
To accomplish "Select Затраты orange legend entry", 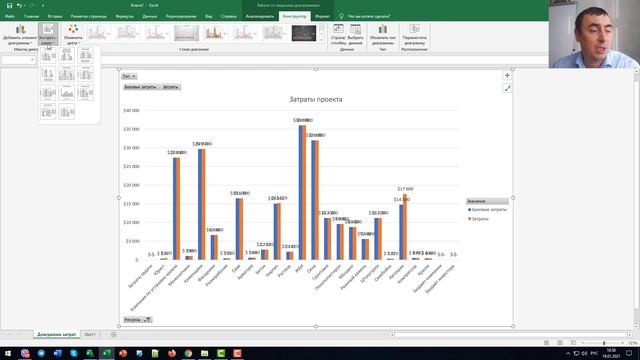I will [478, 219].
